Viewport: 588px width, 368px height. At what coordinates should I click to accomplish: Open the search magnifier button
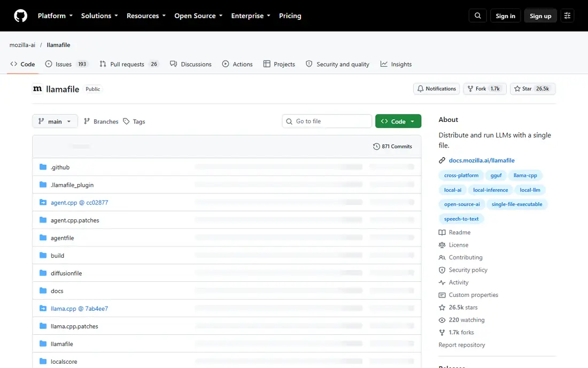click(478, 16)
